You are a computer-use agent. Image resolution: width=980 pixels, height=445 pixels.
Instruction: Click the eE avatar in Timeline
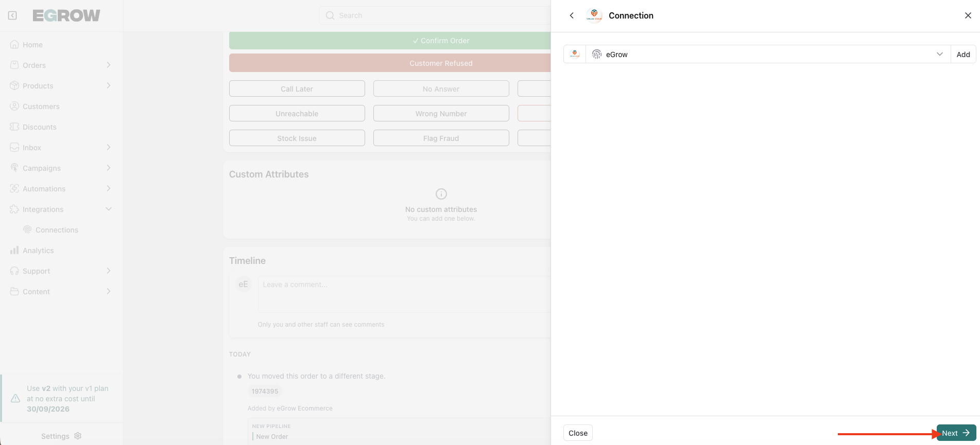point(244,284)
